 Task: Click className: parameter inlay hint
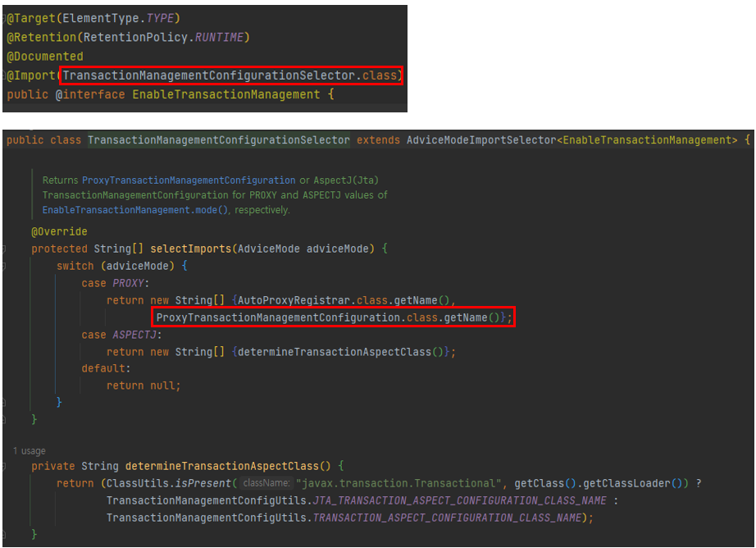[x=266, y=483]
